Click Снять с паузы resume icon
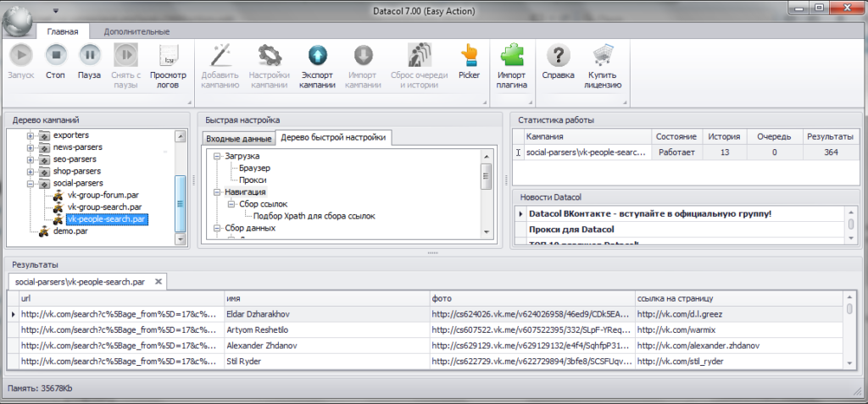Image resolution: width=868 pixels, height=404 pixels. 125,55
